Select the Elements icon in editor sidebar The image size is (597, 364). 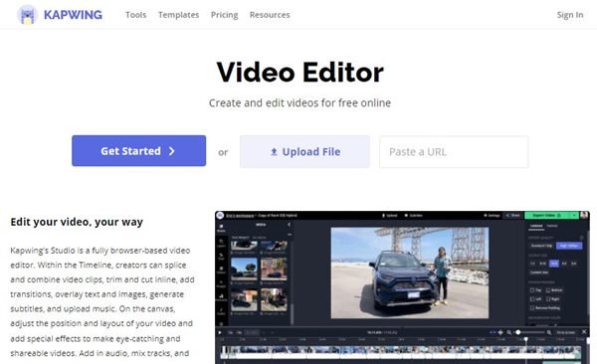tap(221, 297)
